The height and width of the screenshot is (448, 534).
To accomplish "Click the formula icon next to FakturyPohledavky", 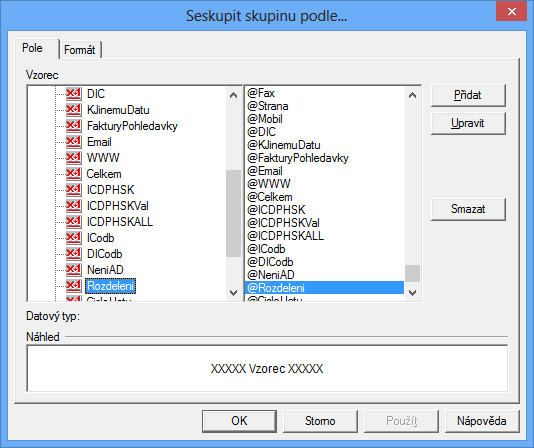I will [73, 125].
